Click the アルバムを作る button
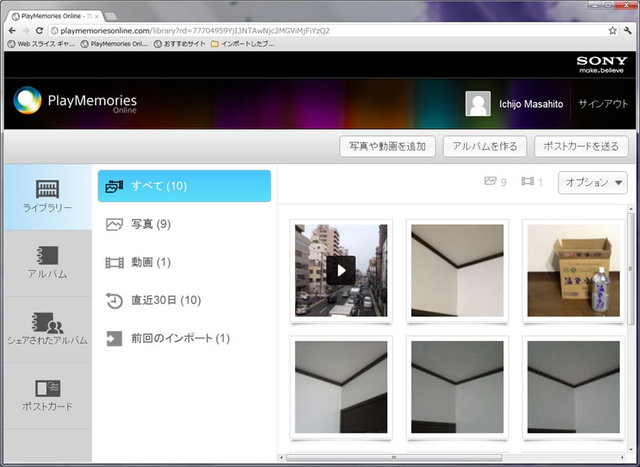Screen dimensions: 640x467 pyautogui.click(x=484, y=146)
